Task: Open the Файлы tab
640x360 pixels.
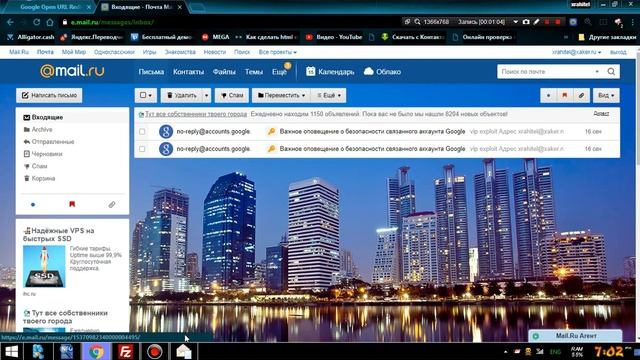Action: tap(224, 71)
